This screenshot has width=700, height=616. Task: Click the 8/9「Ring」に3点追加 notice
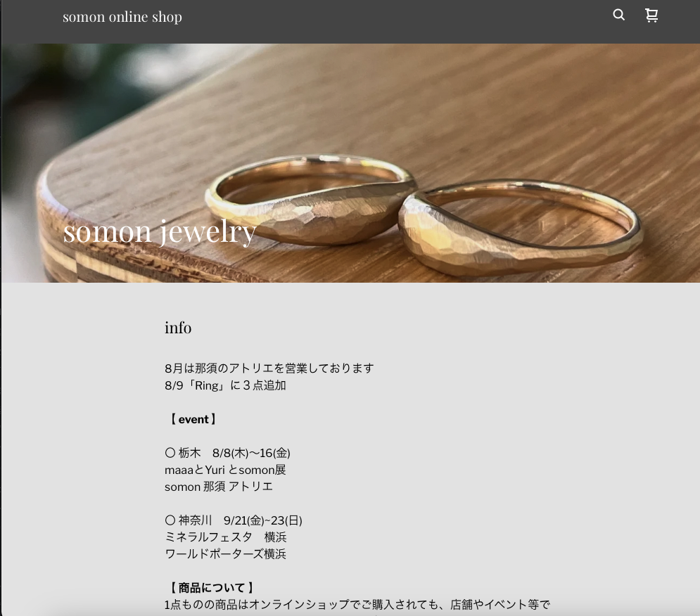coord(225,385)
